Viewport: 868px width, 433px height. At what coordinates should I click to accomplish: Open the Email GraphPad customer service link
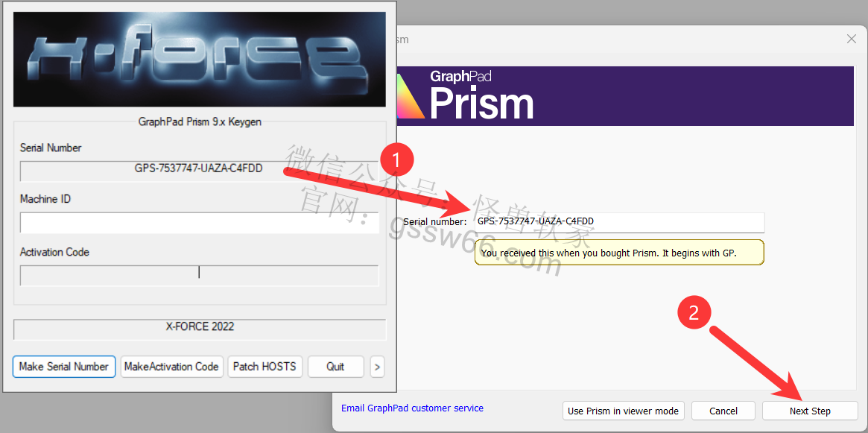[413, 408]
